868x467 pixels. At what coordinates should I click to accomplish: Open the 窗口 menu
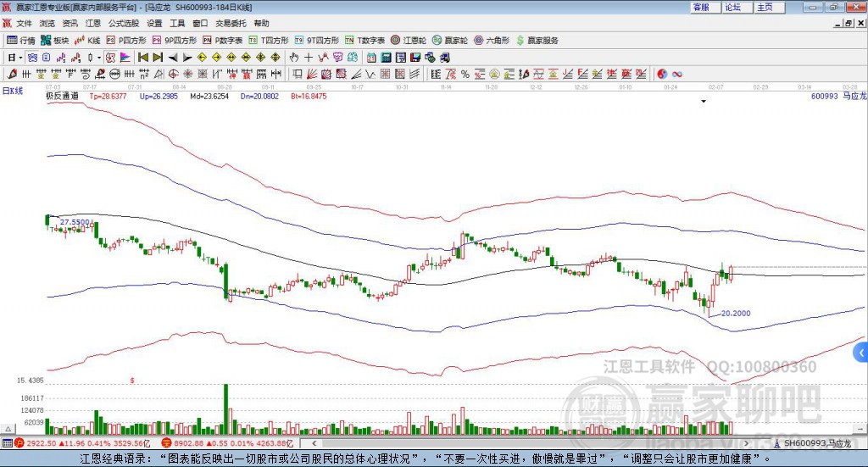click(200, 23)
